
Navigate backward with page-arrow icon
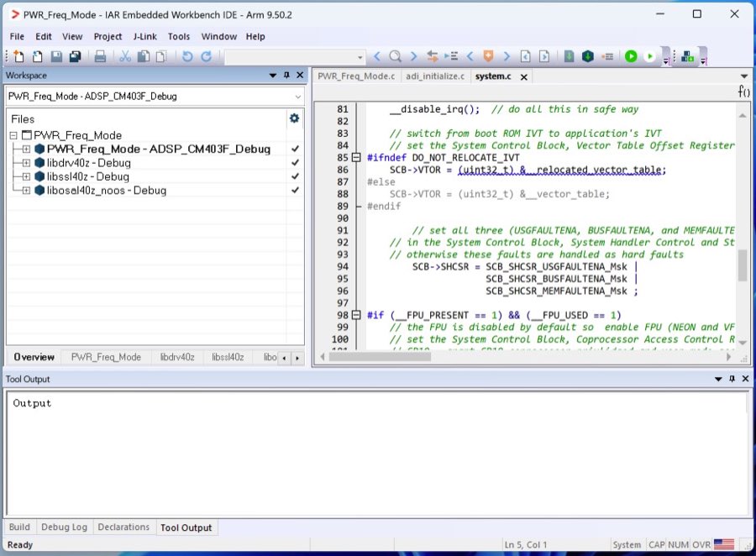pyautogui.click(x=526, y=56)
